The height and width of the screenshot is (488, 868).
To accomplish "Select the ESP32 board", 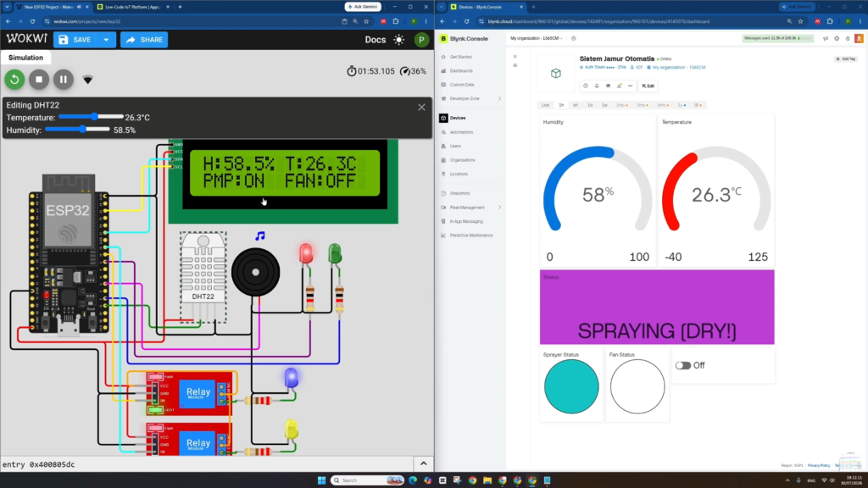I will [x=69, y=254].
